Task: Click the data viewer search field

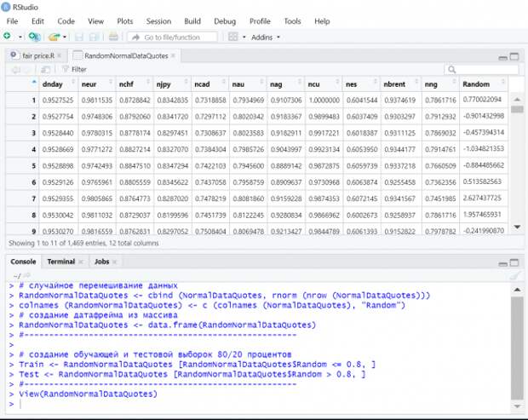Action: (x=481, y=69)
